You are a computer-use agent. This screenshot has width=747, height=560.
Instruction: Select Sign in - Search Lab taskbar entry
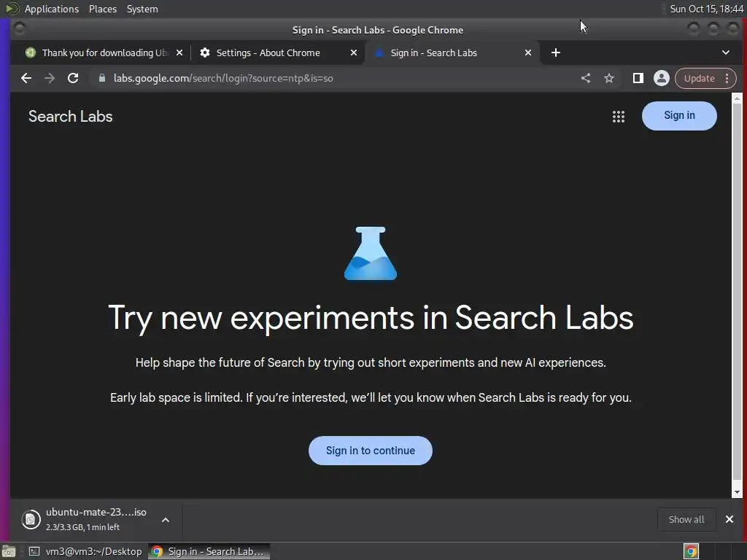209,551
